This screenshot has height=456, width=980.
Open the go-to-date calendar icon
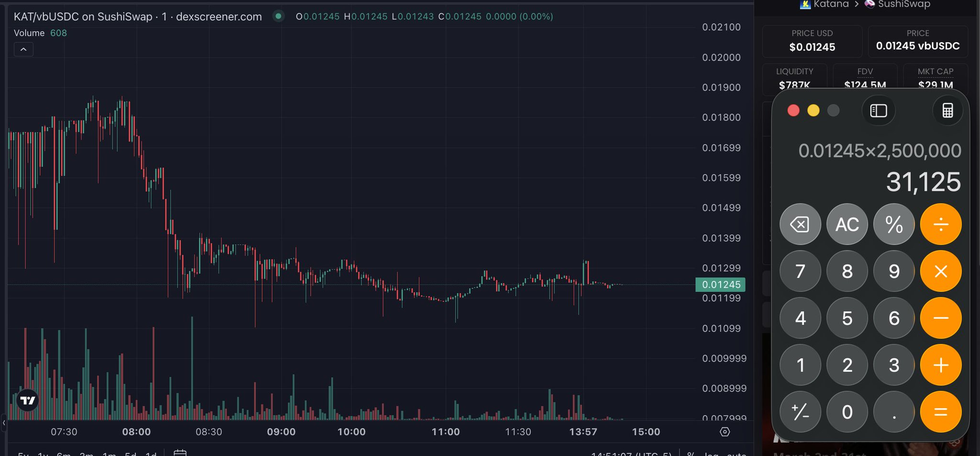click(x=180, y=453)
